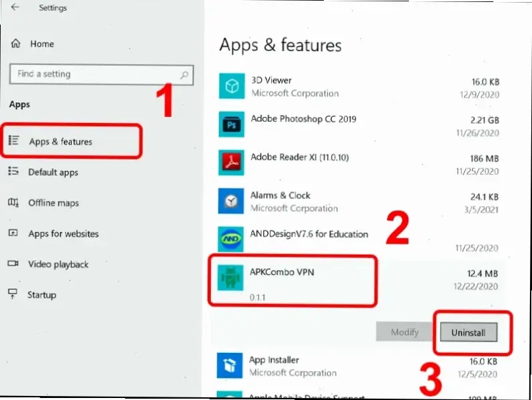Click the Startup icon

(x=13, y=293)
